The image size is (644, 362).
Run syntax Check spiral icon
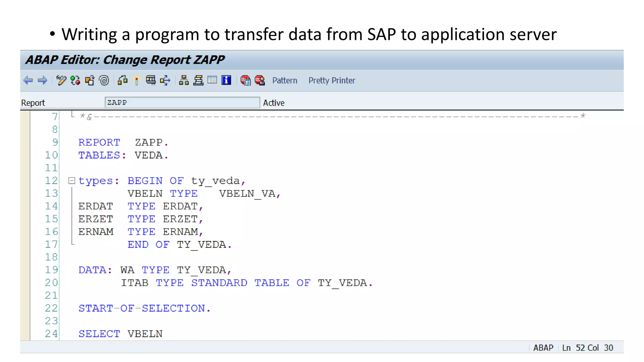click(104, 80)
